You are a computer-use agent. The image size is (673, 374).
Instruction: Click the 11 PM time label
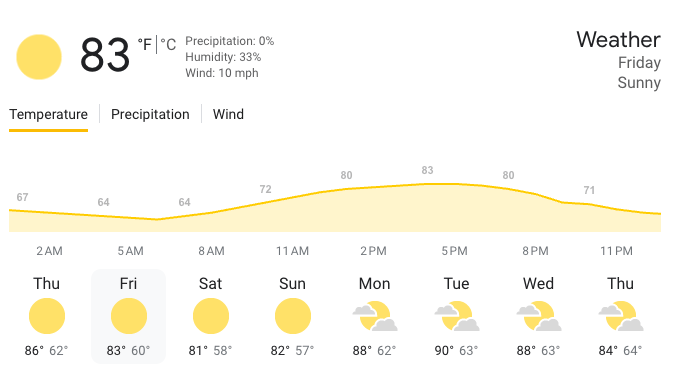pos(616,251)
